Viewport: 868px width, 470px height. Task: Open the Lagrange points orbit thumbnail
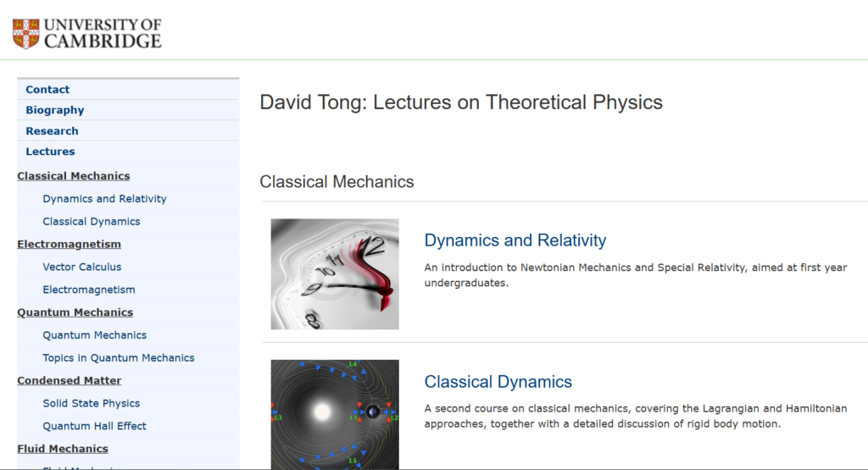(x=335, y=414)
